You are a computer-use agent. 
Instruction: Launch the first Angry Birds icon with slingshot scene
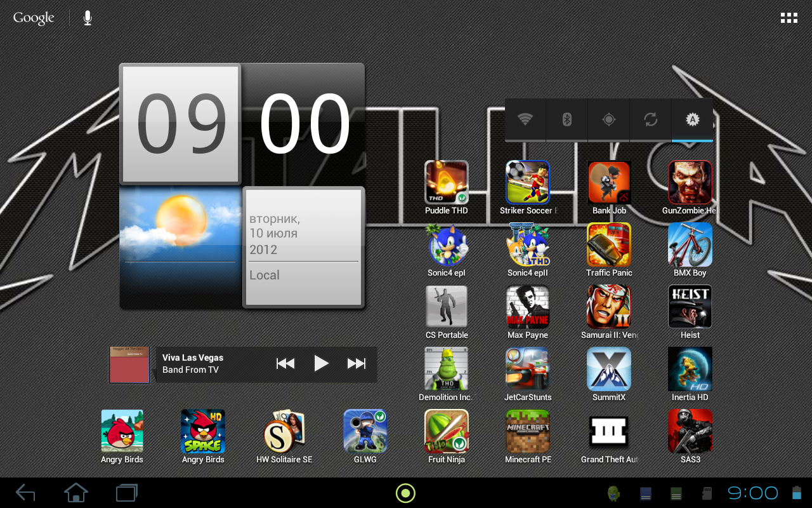(x=122, y=431)
